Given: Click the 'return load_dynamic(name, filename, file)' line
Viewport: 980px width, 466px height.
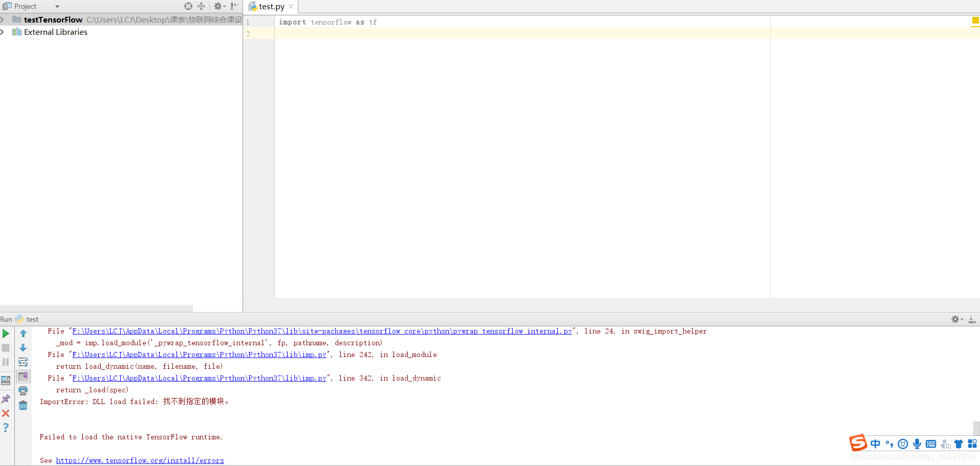Looking at the screenshot, I should pos(139,366).
